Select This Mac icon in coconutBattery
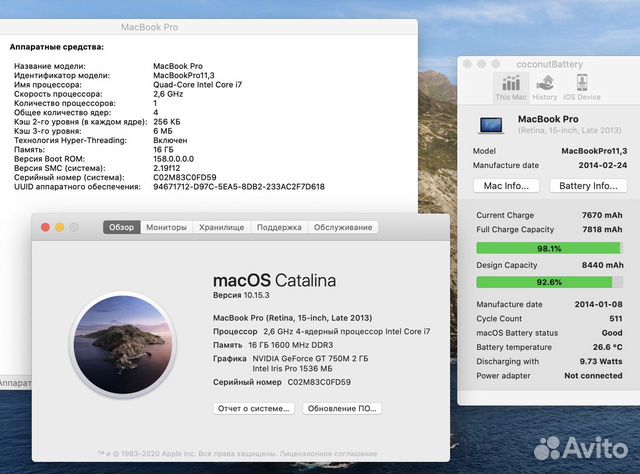The image size is (640, 474). [511, 87]
